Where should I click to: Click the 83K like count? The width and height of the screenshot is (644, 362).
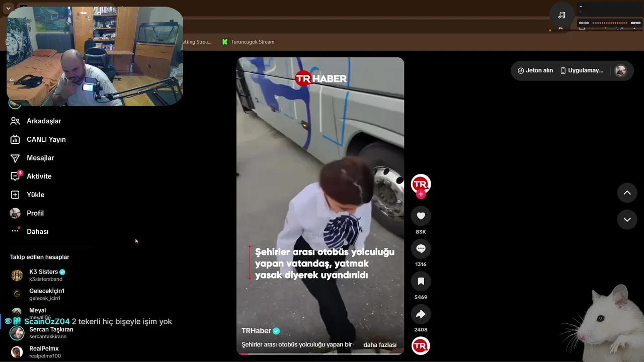click(421, 232)
